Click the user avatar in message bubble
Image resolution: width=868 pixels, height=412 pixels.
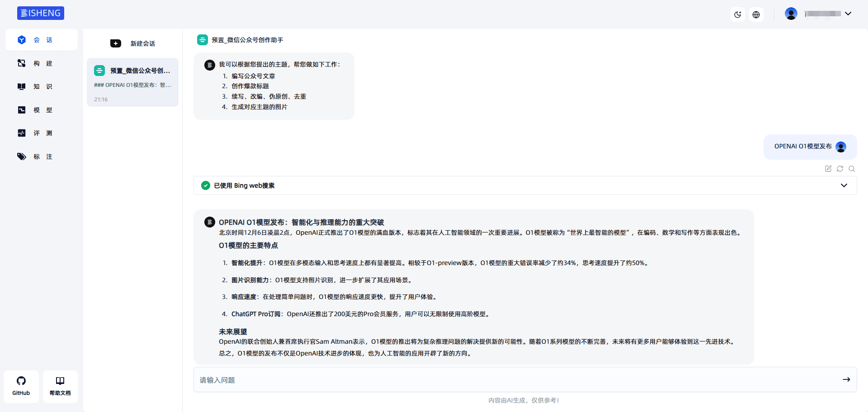click(x=841, y=147)
